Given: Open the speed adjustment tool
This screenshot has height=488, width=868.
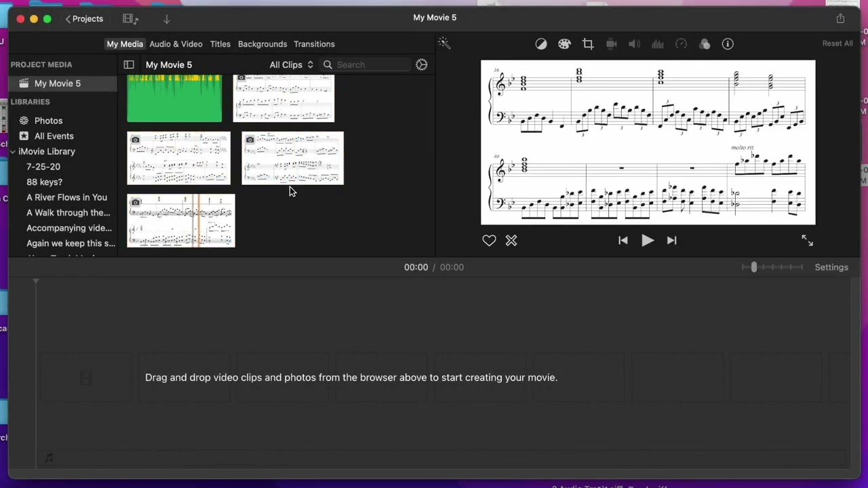Looking at the screenshot, I should 681,44.
